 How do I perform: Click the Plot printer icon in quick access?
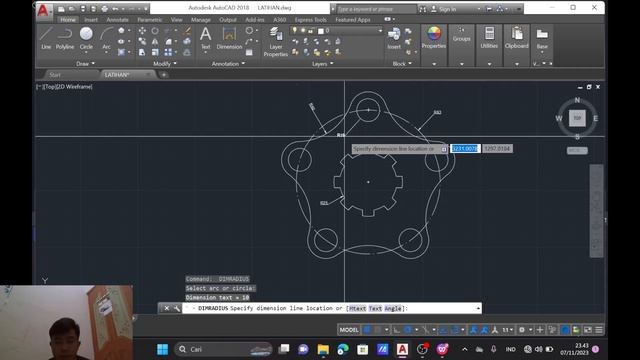pyautogui.click(x=104, y=9)
